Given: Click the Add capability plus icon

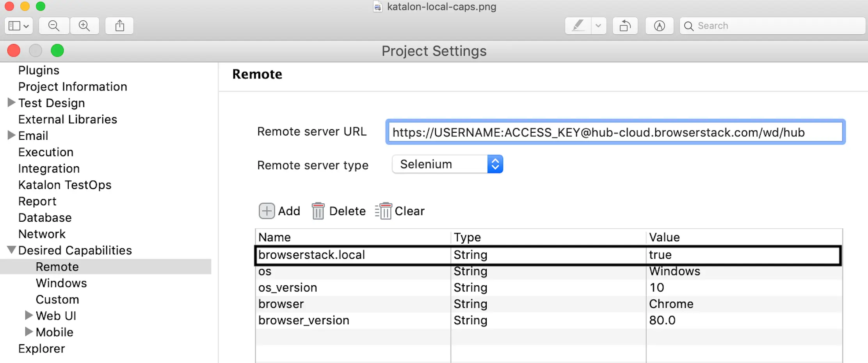Looking at the screenshot, I should pos(267,211).
